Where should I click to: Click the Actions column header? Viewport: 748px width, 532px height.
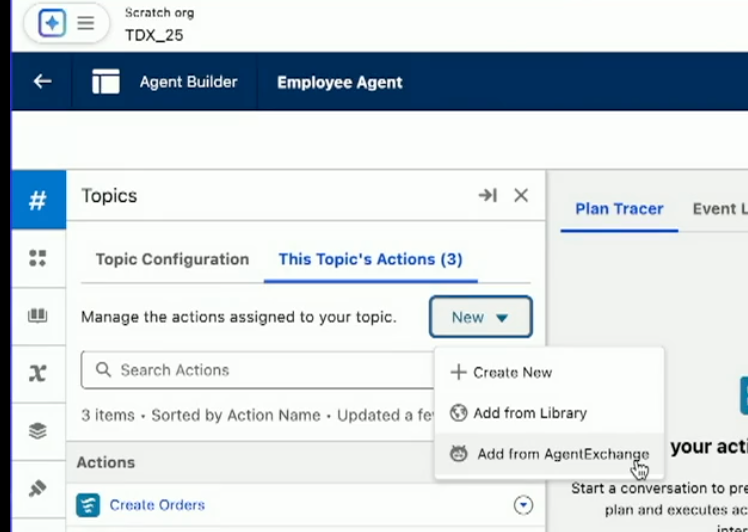point(106,462)
